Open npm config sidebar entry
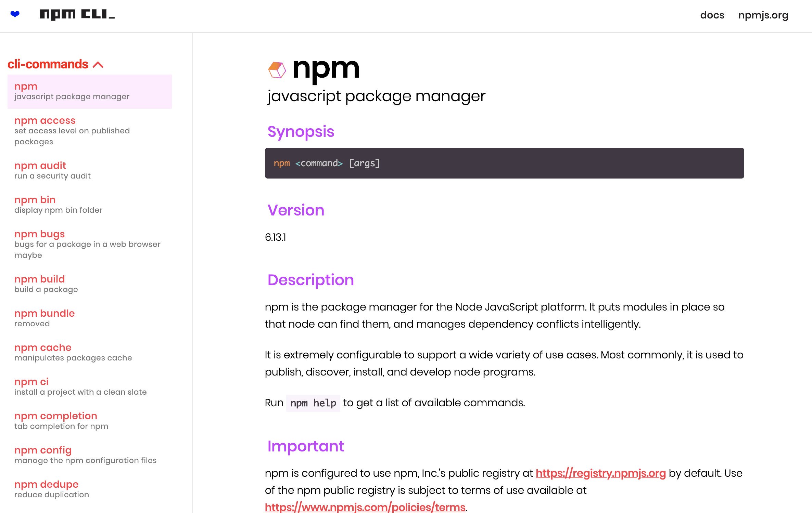The height and width of the screenshot is (513, 812). pos(90,455)
